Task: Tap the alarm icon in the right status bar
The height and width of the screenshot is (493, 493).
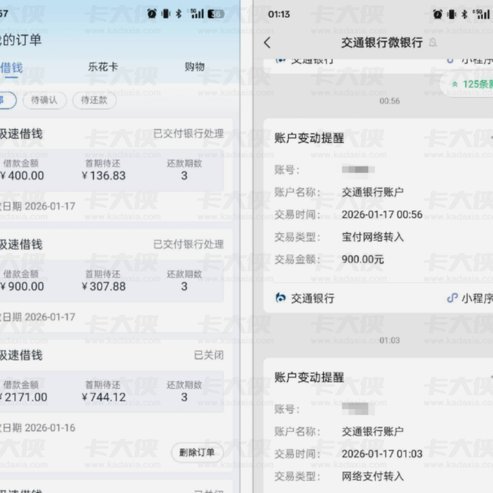Action: coord(438,14)
